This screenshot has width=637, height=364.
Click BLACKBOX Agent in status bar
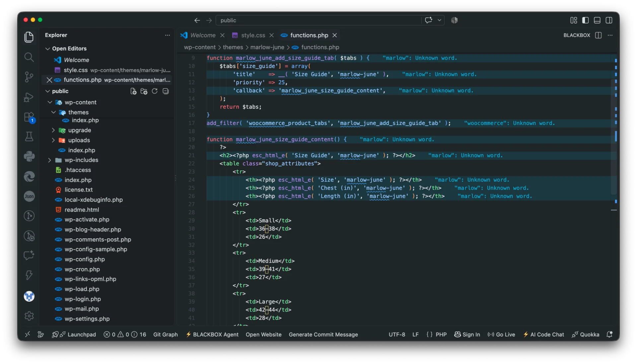point(212,334)
